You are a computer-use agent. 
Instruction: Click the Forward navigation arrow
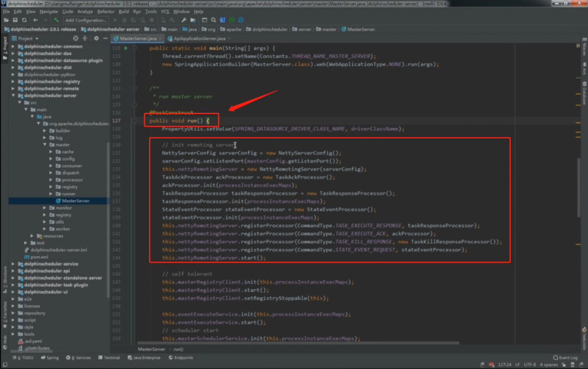(45, 20)
